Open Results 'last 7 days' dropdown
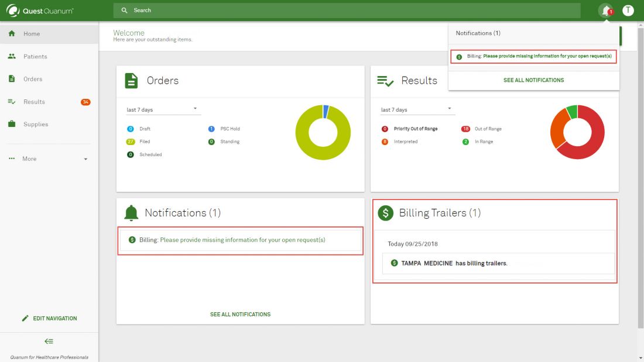The height and width of the screenshot is (362, 644). (417, 110)
